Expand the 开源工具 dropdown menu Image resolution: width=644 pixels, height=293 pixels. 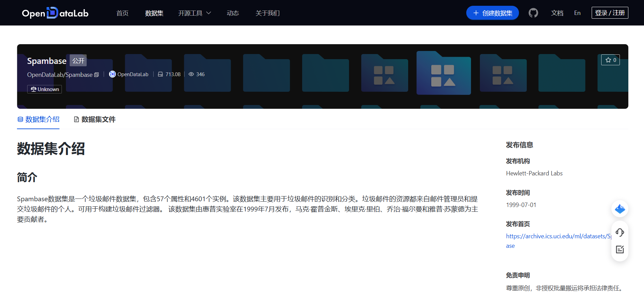[195, 13]
